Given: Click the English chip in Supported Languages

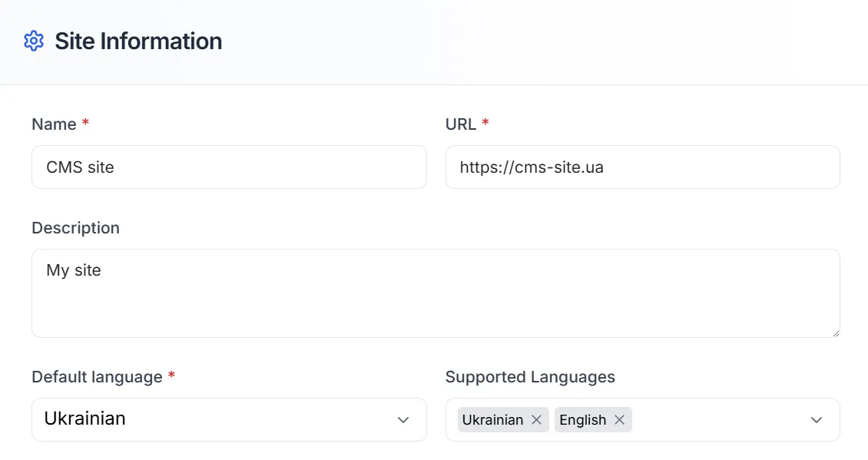Looking at the screenshot, I should [583, 419].
